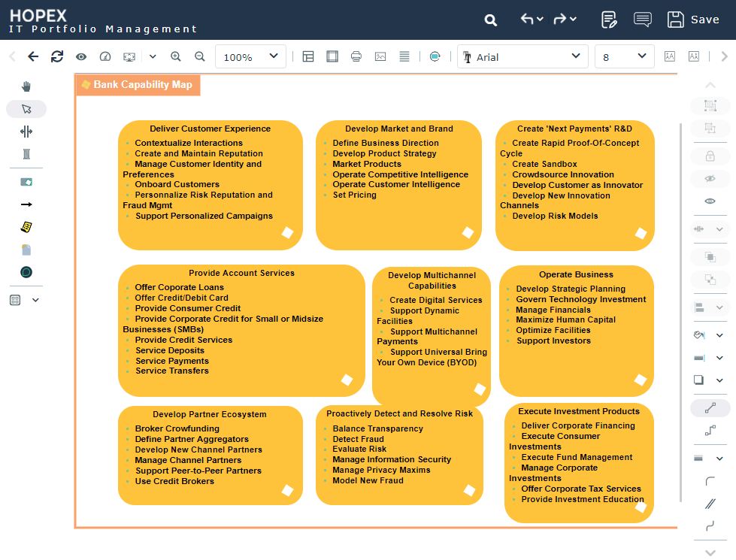The width and height of the screenshot is (736, 560).
Task: Zoom in with the magnifier plus icon
Action: point(176,56)
